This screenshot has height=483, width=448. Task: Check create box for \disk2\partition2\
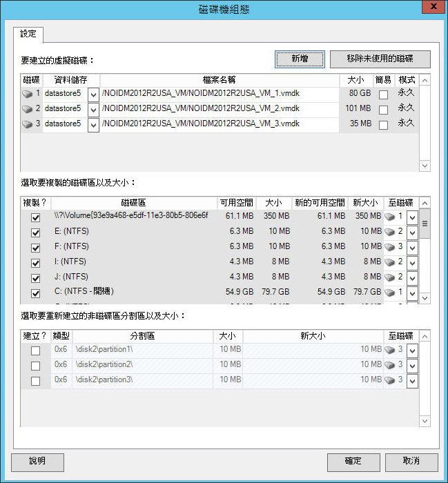tap(35, 366)
